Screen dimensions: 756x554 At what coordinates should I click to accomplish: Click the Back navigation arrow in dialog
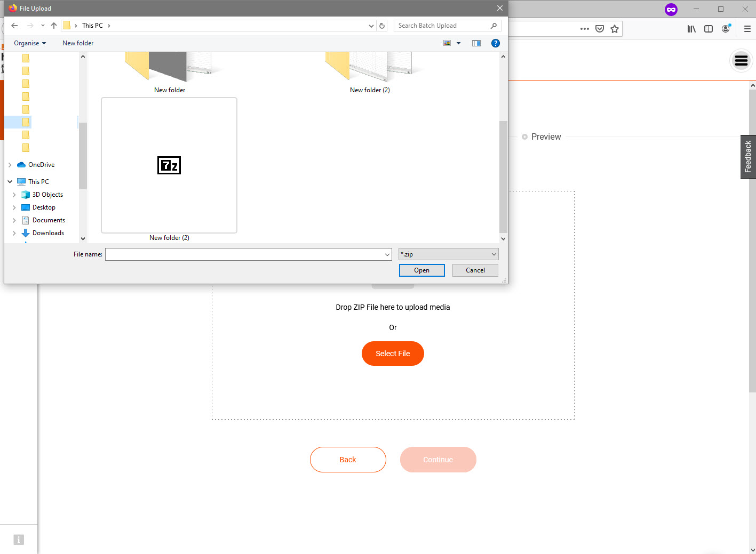(x=14, y=26)
